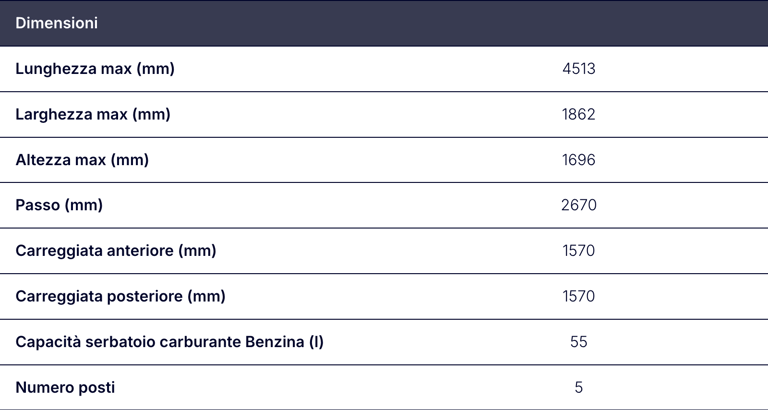Select the Larghezza max (mm) label
768x410 pixels.
(x=93, y=115)
